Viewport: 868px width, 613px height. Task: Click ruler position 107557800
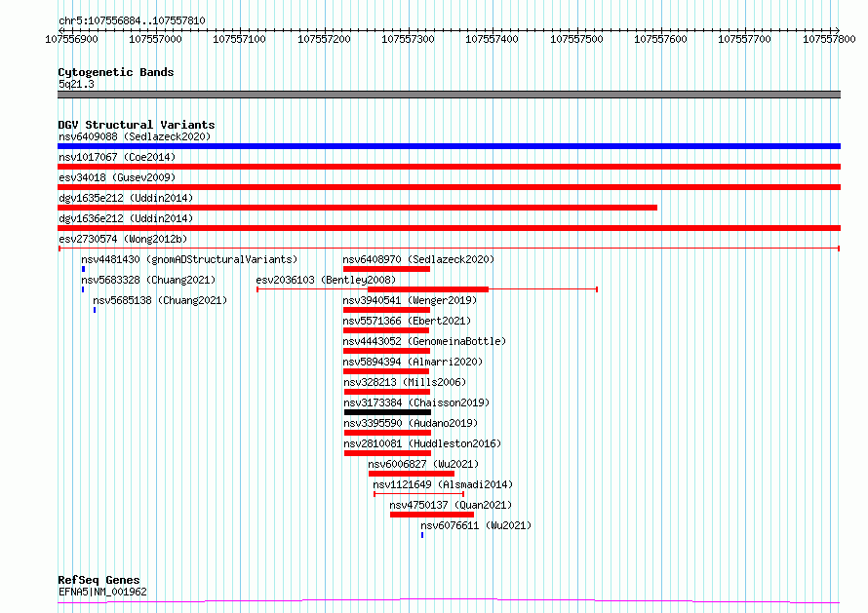click(x=829, y=39)
